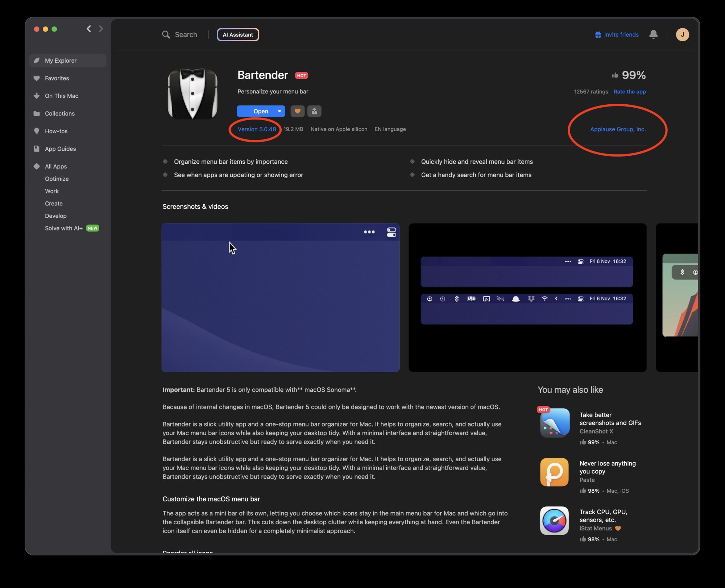The image size is (725, 588).
Task: Click the All Apps diamond icon
Action: (x=37, y=166)
